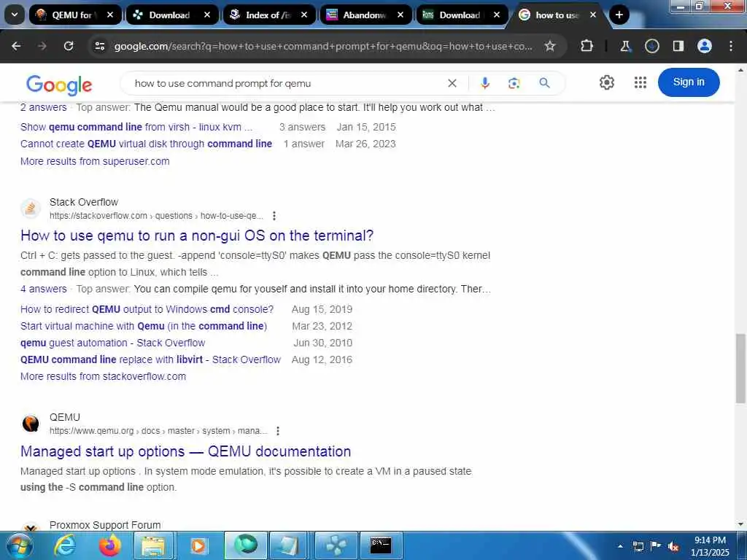Open Start virtual machine with Qemu link
This screenshot has height=560, width=747.
click(144, 326)
